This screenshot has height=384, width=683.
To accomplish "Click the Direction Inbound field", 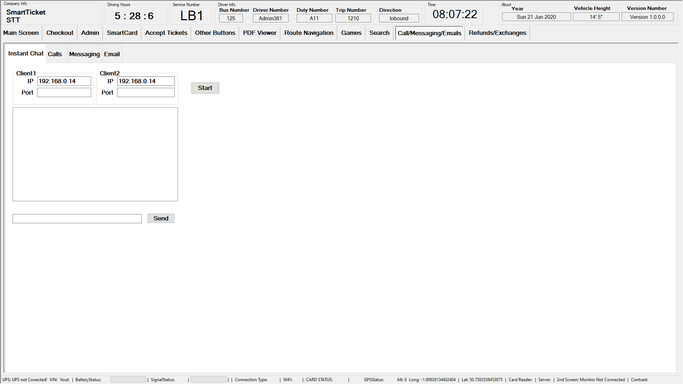I will click(399, 18).
